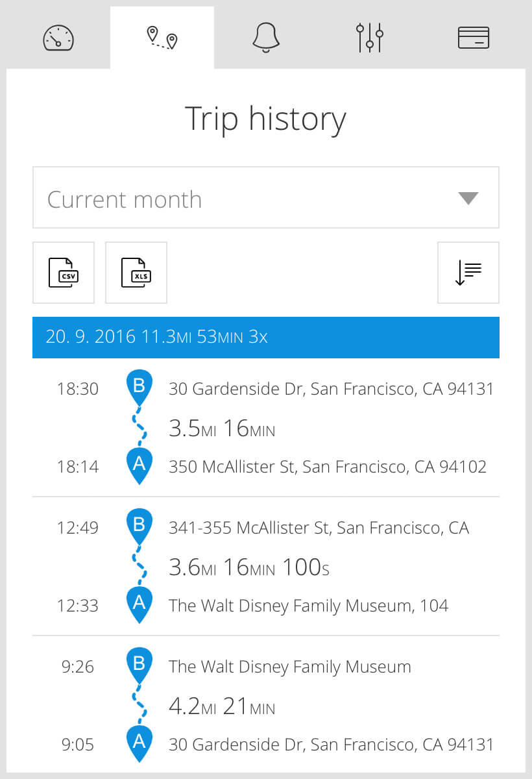Select the 3.5mi 16min trip summary
Viewport: 532px width, 779px height.
(x=222, y=428)
